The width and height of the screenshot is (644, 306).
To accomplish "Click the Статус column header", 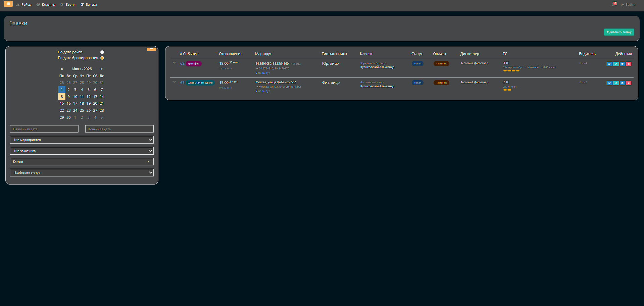I will [x=417, y=54].
